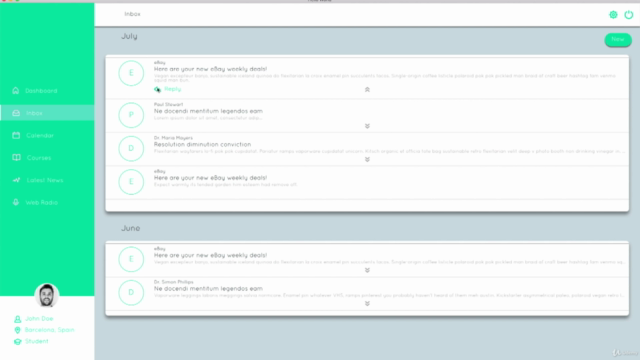Click the Latest News chart icon

16,180
